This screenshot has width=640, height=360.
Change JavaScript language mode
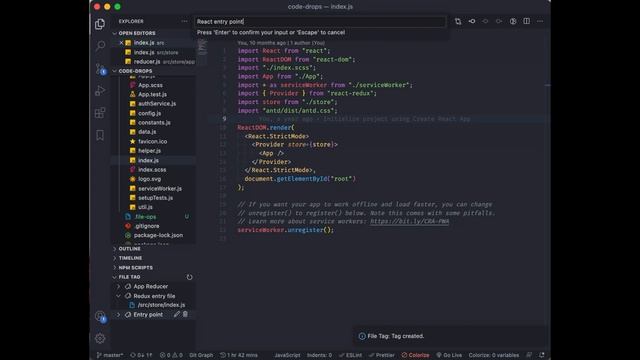point(287,355)
